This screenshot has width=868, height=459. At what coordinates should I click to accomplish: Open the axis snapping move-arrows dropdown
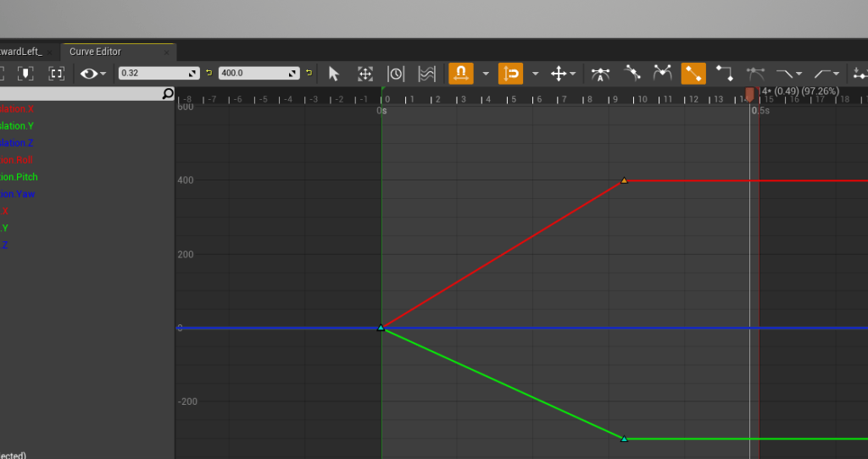tap(563, 74)
